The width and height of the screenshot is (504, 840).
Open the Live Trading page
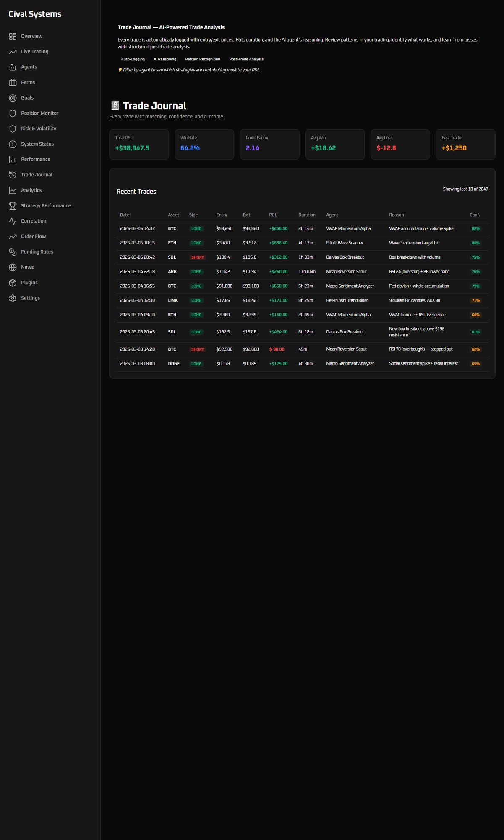[34, 52]
